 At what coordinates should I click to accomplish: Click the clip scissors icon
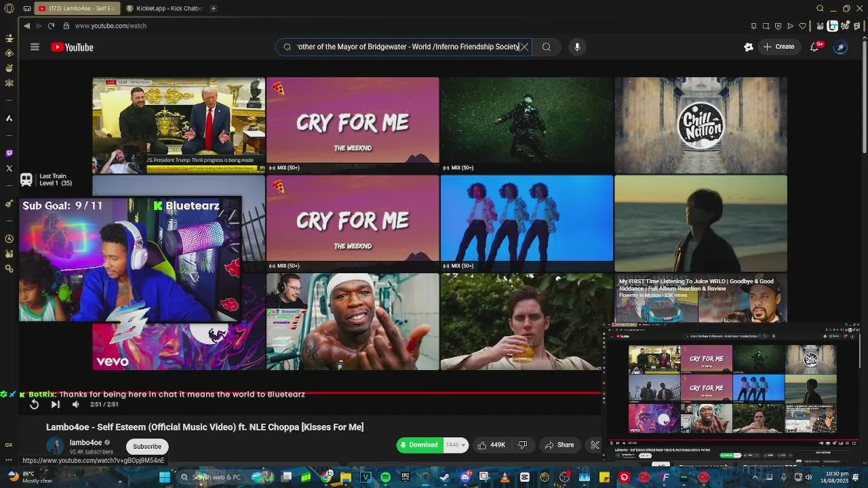click(x=595, y=445)
